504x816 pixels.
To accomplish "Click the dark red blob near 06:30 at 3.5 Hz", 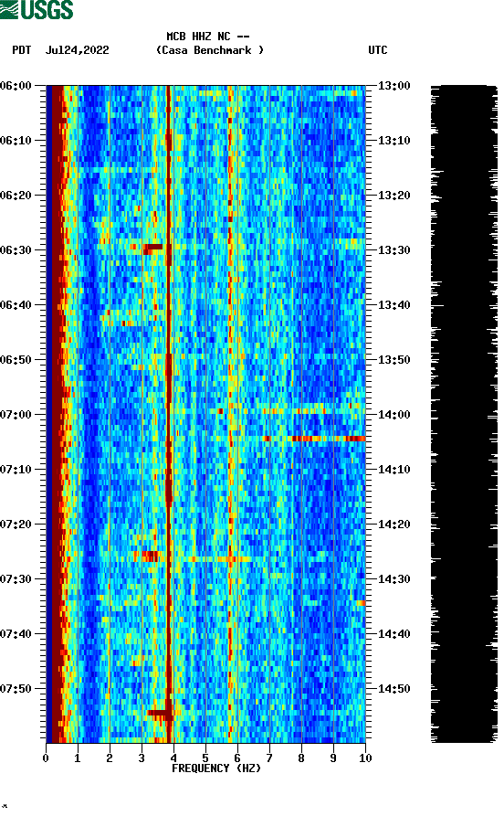I will click(x=153, y=249).
